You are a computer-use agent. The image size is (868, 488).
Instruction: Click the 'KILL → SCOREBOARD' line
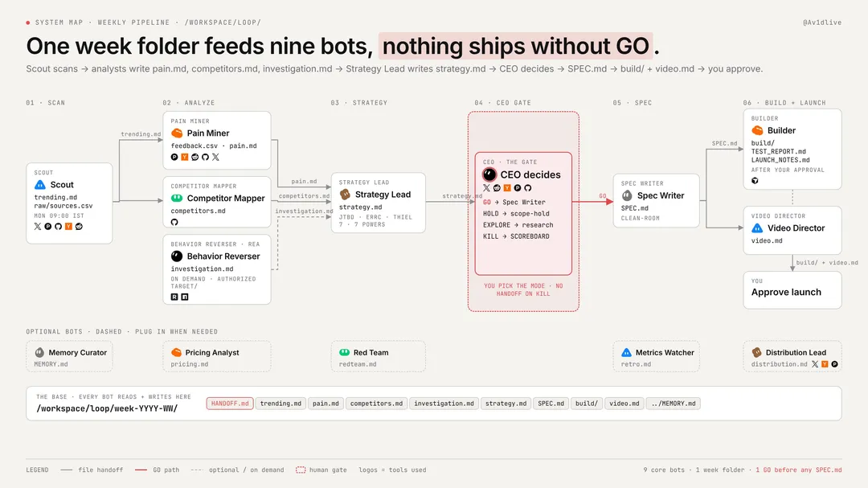click(516, 236)
